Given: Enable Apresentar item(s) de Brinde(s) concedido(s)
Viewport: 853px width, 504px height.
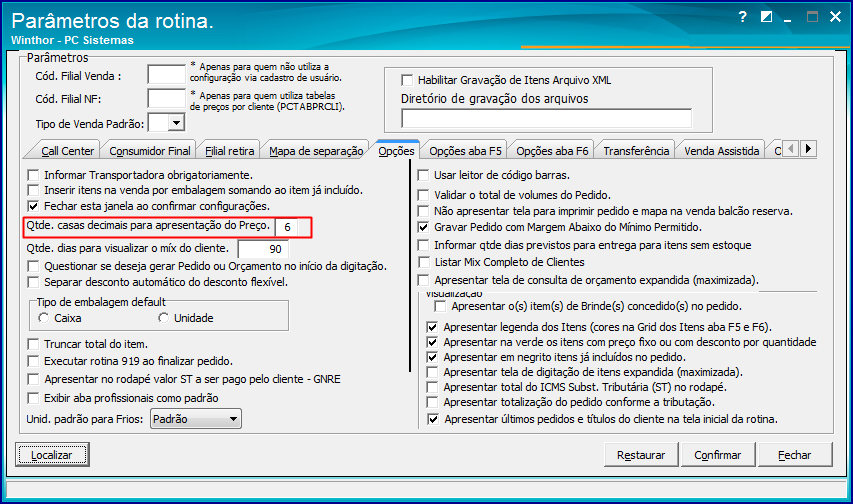Looking at the screenshot, I should tap(440, 306).
